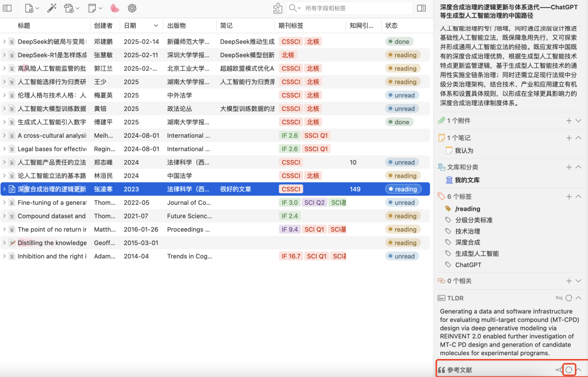Viewport: 588px width, 377px height.
Task: Click the paperclip 附件 section icon
Action: pos(442,121)
